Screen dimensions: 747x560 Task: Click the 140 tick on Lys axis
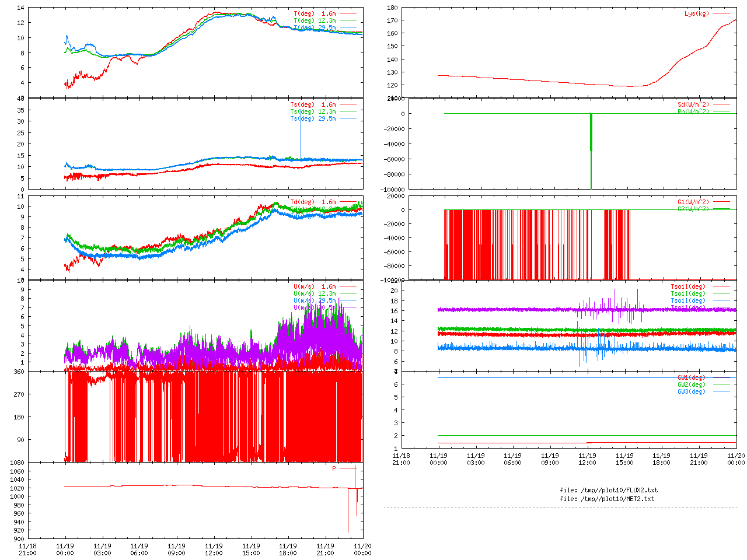[393, 60]
